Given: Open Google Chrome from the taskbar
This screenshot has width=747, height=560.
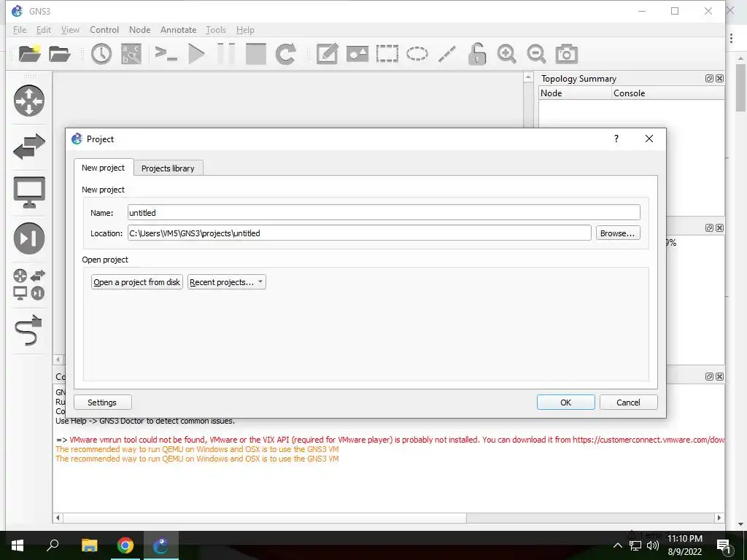Looking at the screenshot, I should click(125, 545).
